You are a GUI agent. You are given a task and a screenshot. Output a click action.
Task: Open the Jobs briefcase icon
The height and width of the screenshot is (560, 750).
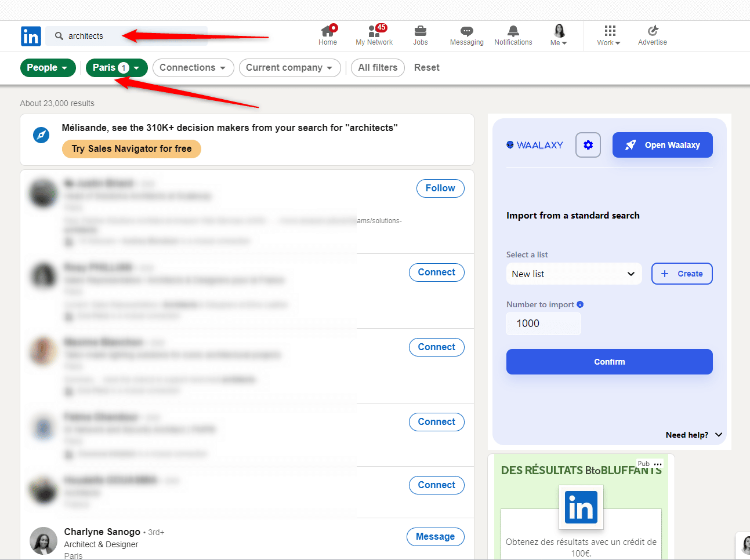(x=421, y=31)
